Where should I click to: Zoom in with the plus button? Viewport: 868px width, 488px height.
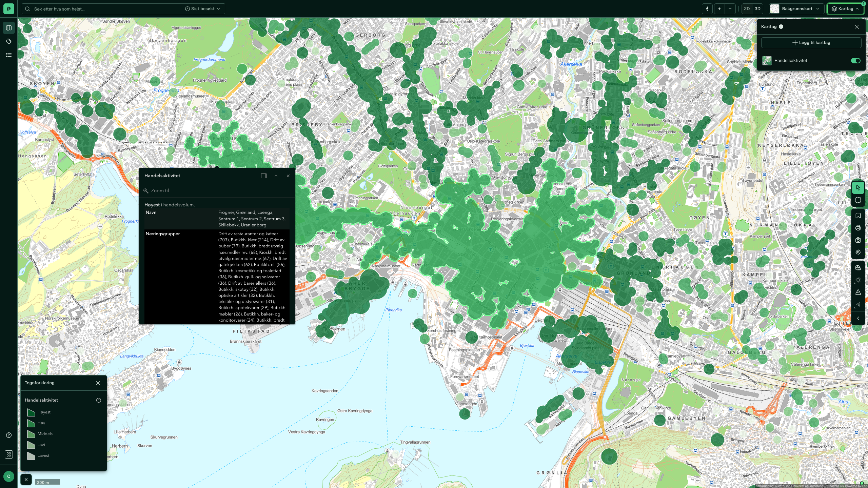click(719, 9)
